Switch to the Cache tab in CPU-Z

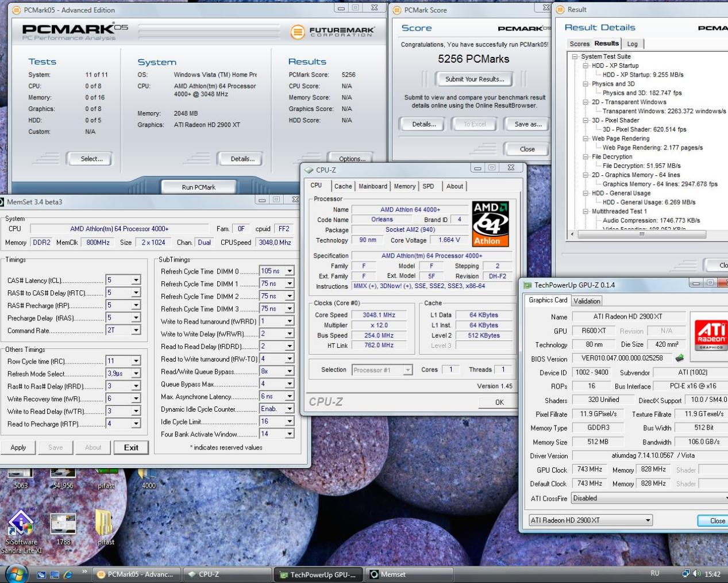pyautogui.click(x=343, y=186)
